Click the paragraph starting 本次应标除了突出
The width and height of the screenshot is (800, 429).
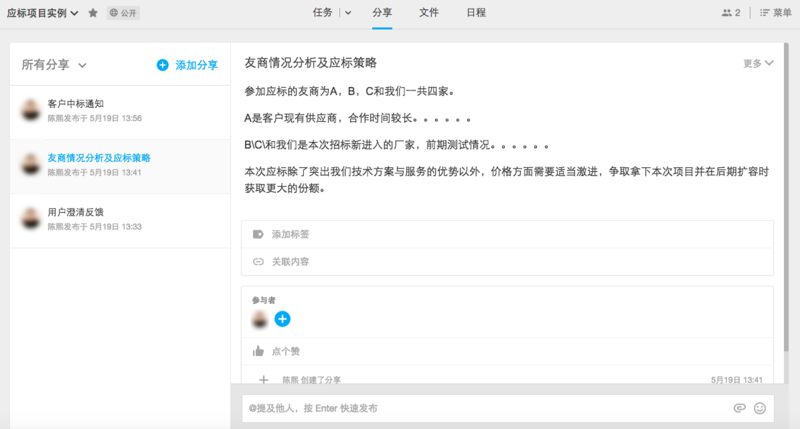click(x=507, y=180)
